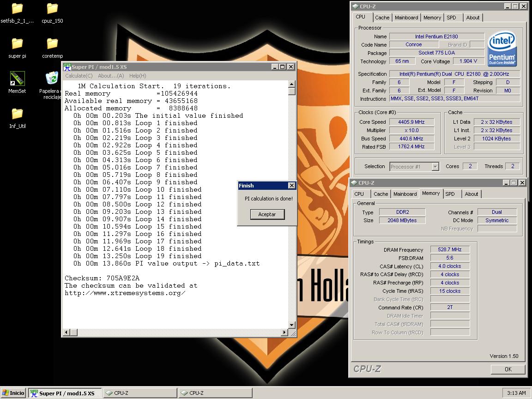Switch to Memory tab in upper CPU-Z
Screen dimensions: 532x399
[432, 18]
